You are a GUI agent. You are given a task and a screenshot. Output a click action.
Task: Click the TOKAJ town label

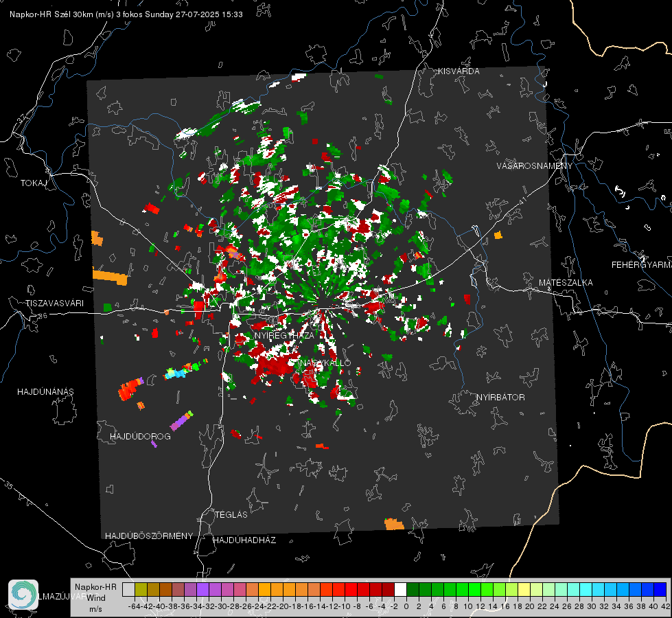click(34, 183)
